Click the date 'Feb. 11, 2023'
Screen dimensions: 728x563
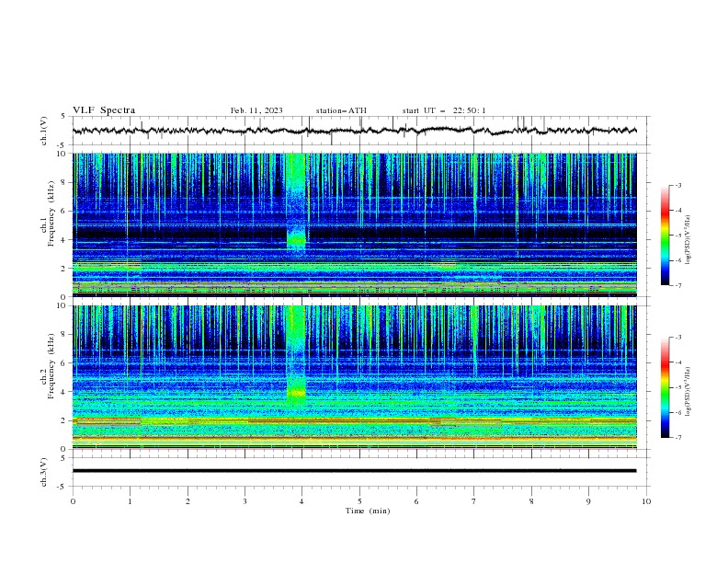coord(256,110)
